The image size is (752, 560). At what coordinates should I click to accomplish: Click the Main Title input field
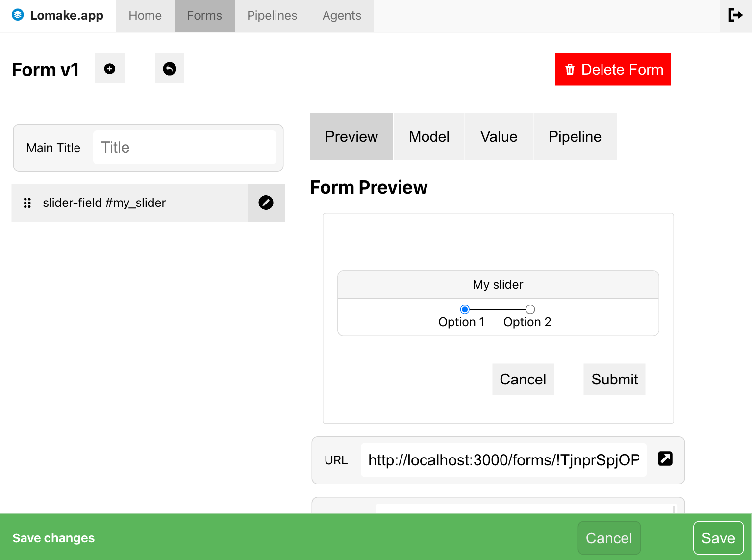pos(185,147)
